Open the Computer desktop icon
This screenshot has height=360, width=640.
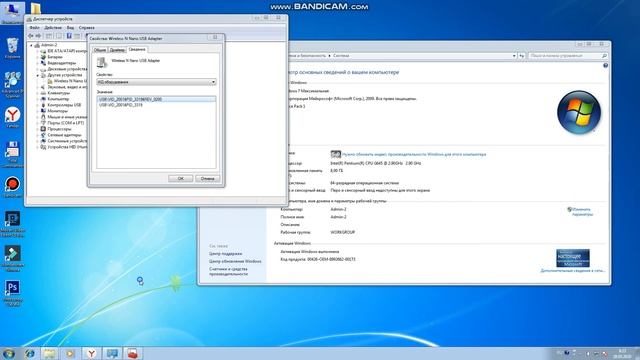point(12,12)
